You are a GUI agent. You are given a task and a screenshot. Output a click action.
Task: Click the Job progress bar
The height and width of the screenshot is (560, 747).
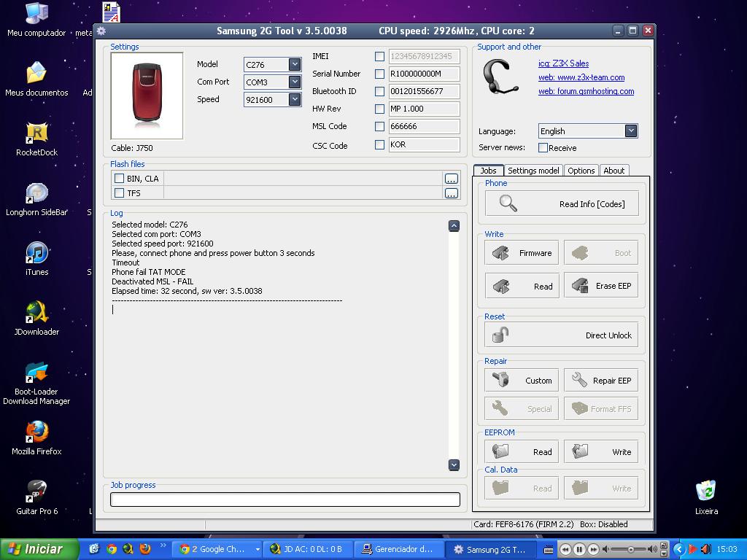285,499
